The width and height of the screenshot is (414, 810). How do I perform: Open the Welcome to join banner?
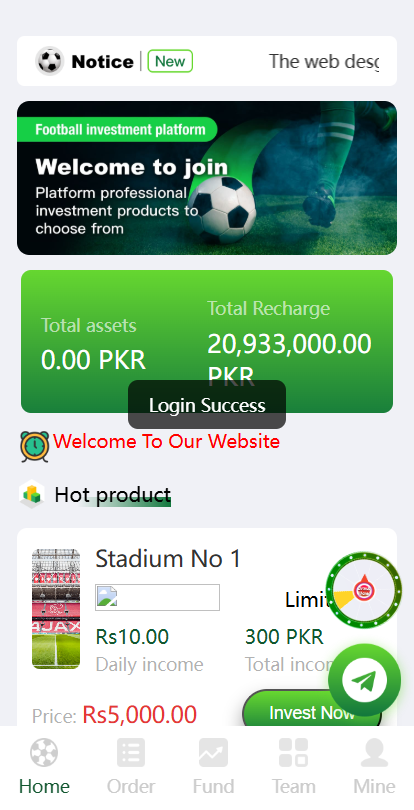tap(207, 178)
